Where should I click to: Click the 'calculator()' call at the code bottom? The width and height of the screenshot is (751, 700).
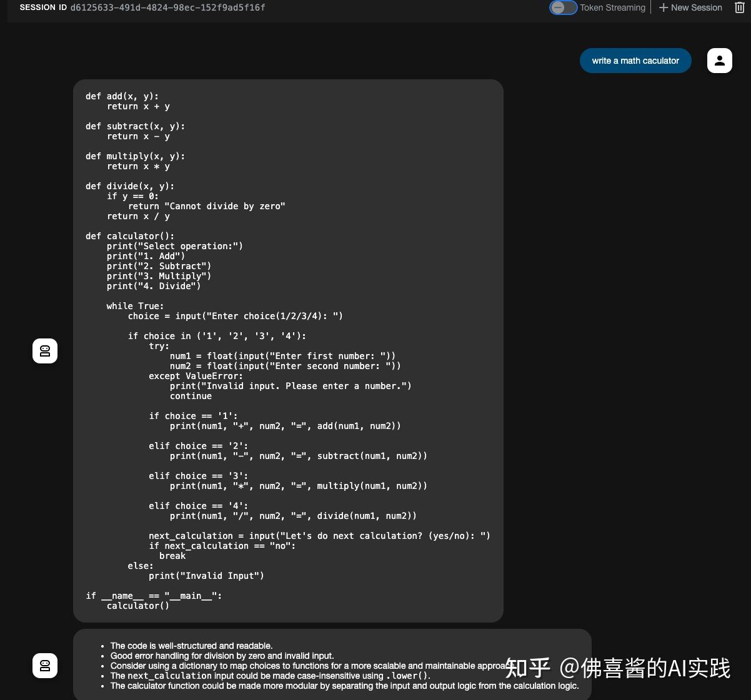tap(137, 606)
